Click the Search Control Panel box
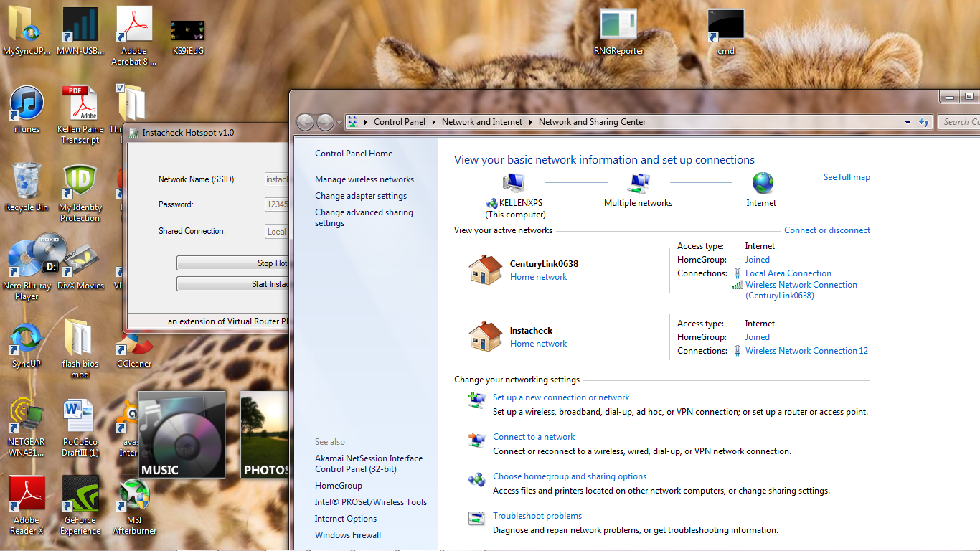980x551 pixels. tap(959, 122)
